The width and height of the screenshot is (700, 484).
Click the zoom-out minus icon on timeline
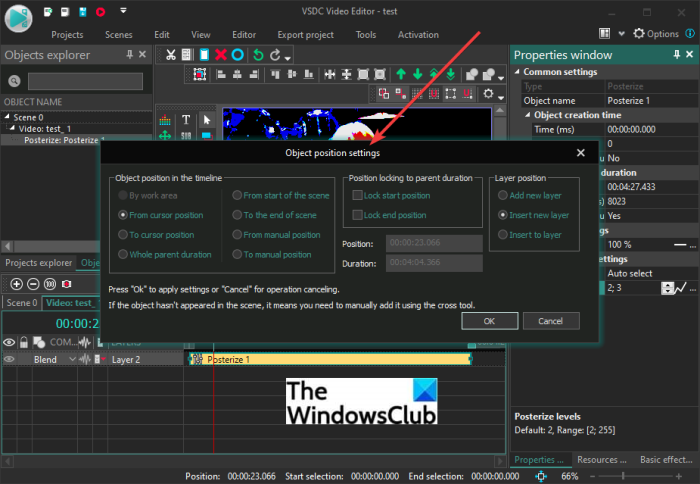[32, 284]
